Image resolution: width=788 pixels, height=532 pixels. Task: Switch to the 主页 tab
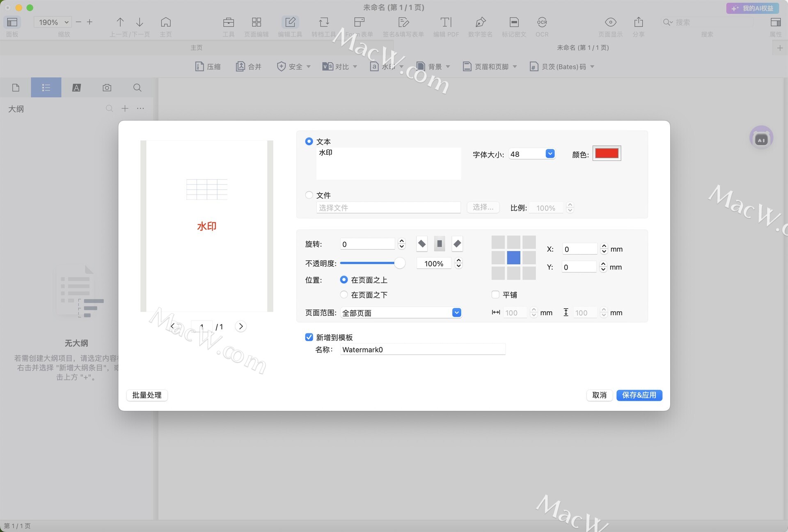tap(197, 48)
